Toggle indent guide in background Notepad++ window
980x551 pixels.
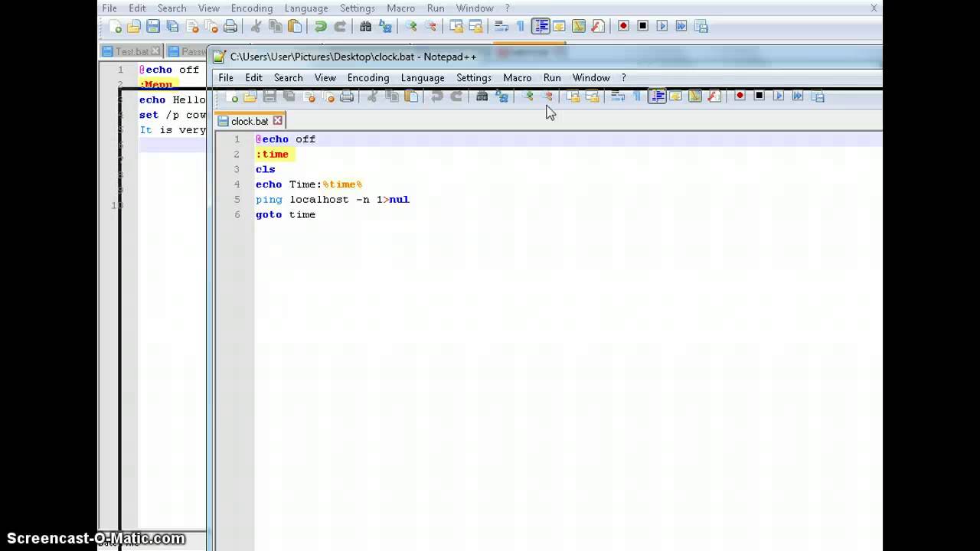[541, 27]
